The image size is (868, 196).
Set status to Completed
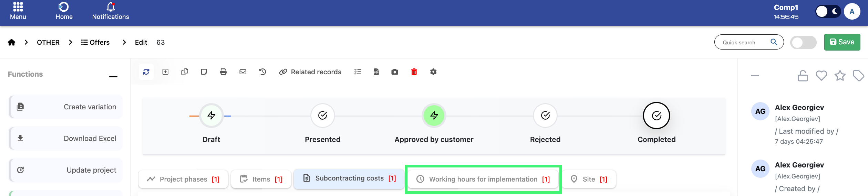pos(657,116)
